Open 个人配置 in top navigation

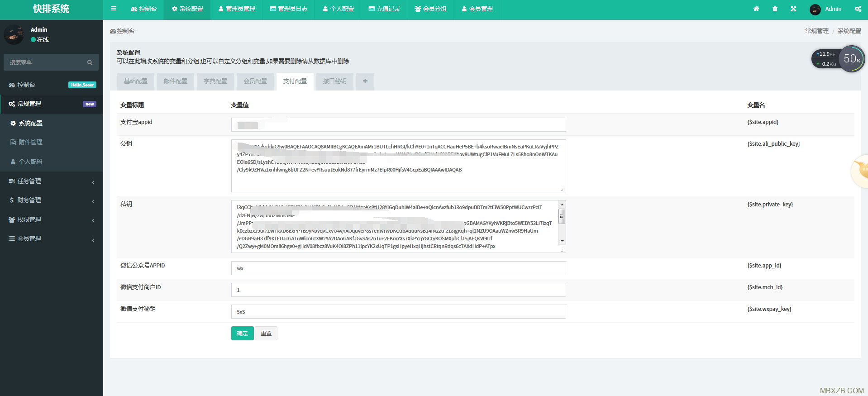point(338,9)
